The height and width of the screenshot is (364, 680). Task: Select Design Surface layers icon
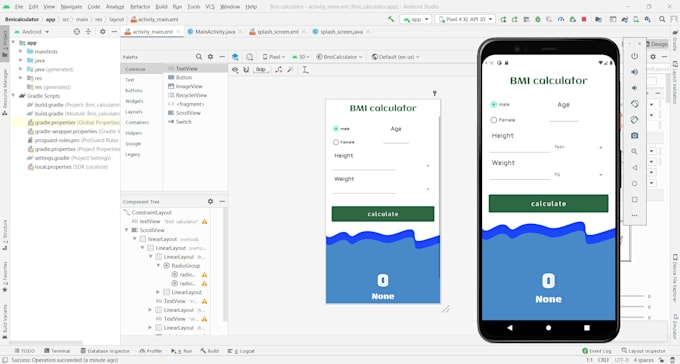click(x=235, y=57)
